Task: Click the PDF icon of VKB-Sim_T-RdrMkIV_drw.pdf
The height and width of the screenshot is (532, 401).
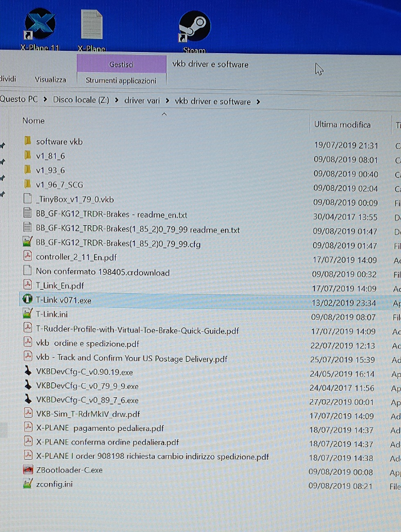Action: click(28, 413)
